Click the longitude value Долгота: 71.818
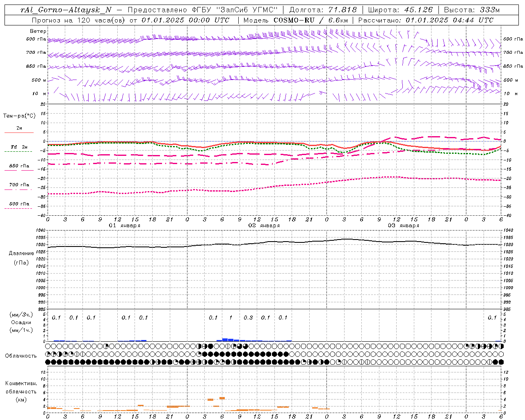The image size is (525, 420). (323, 10)
